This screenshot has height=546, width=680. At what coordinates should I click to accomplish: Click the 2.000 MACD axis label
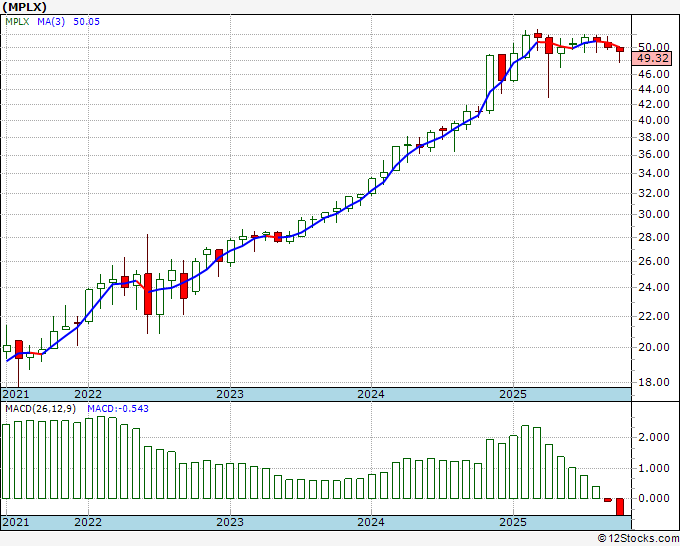pos(654,438)
